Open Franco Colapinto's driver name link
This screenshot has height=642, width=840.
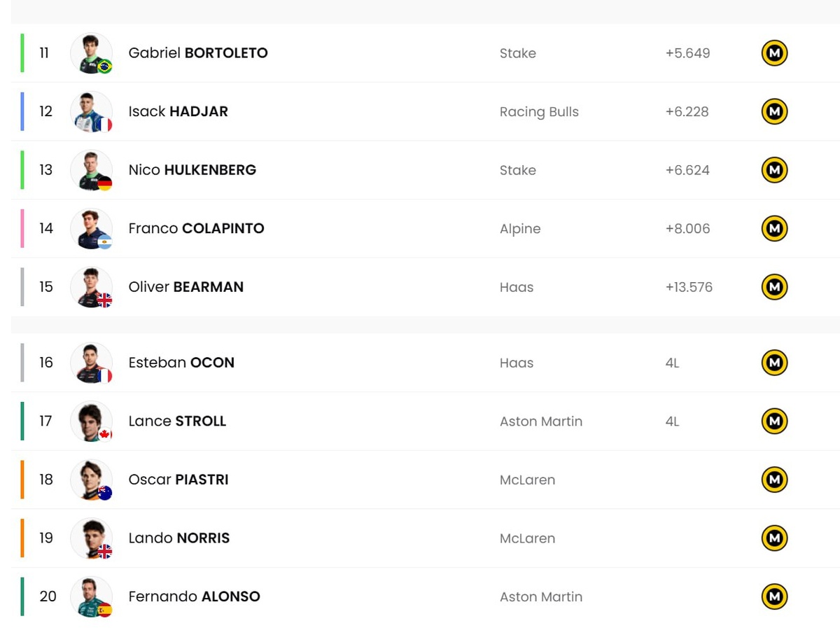196,228
